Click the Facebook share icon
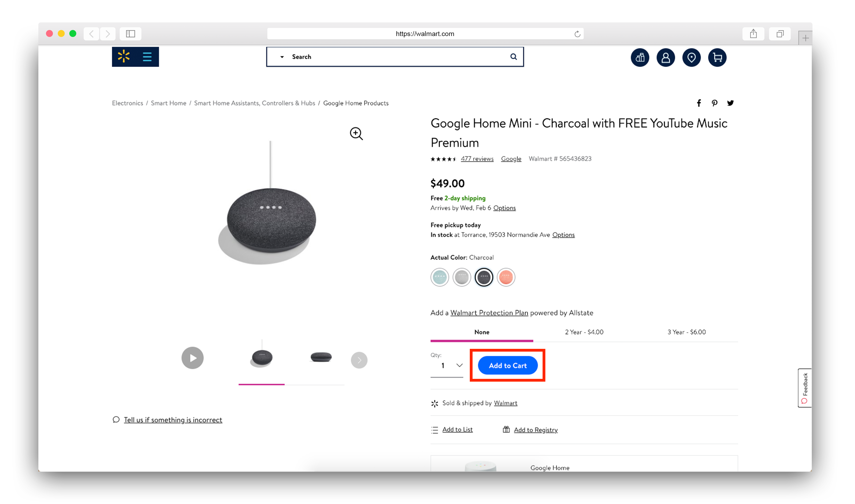 click(x=699, y=103)
